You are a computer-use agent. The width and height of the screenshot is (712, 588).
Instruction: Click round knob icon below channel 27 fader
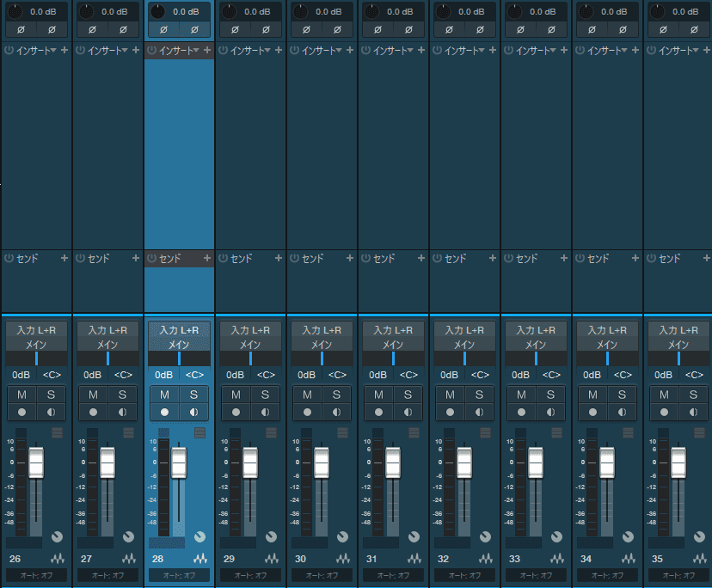(x=128, y=536)
